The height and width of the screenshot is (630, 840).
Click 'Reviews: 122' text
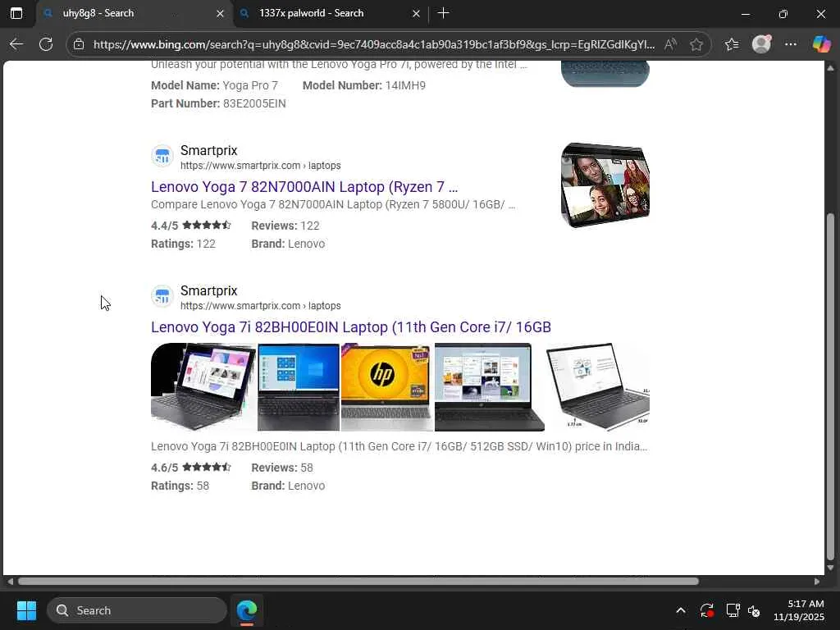285,226
